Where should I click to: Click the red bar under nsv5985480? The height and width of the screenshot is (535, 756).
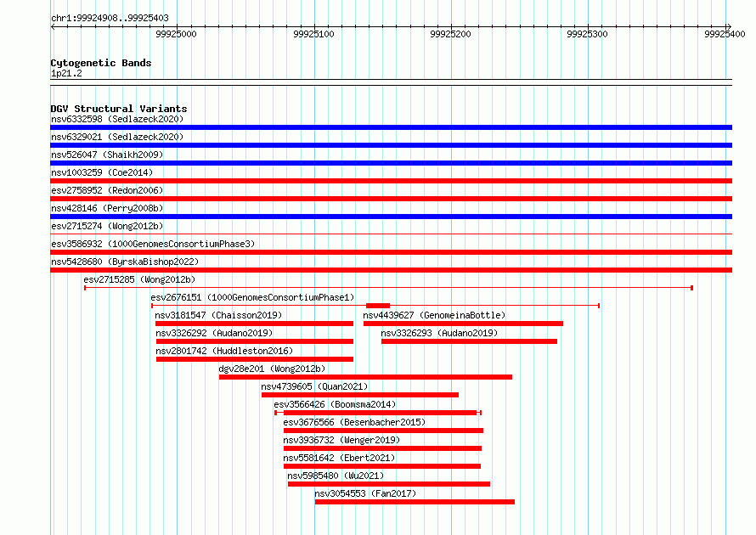[x=389, y=484]
